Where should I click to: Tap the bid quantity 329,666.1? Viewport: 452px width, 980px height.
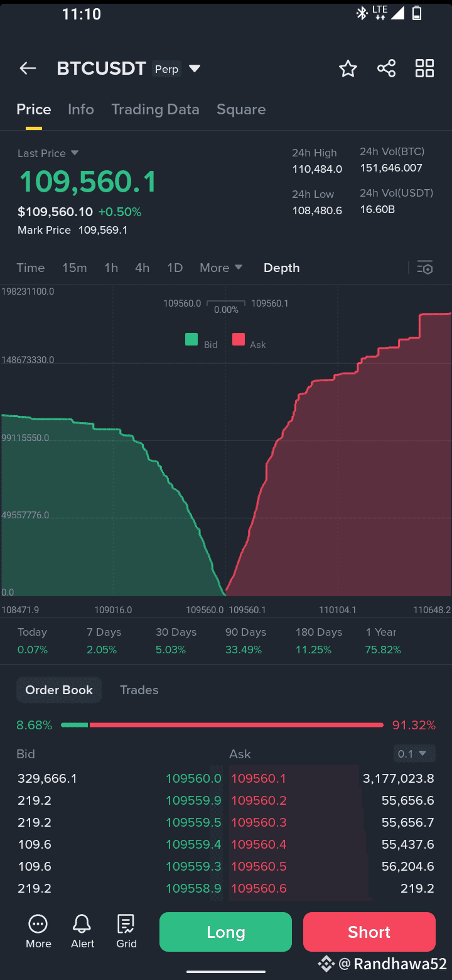pos(47,779)
